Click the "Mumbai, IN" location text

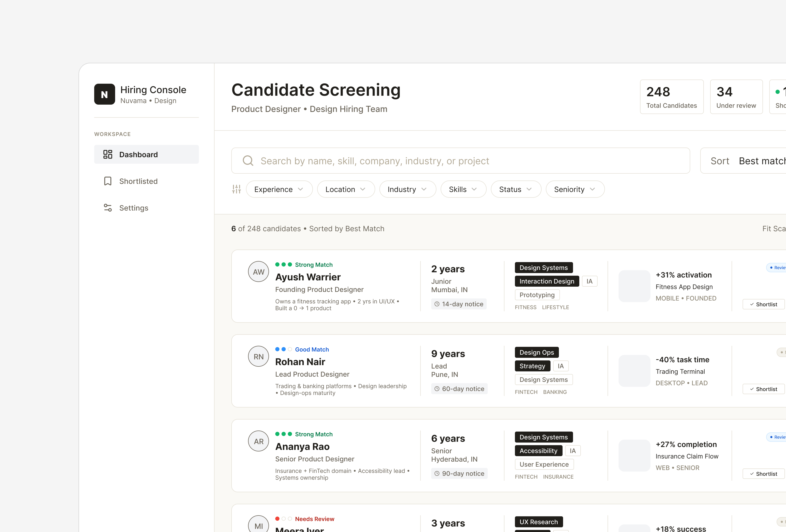[x=450, y=290]
